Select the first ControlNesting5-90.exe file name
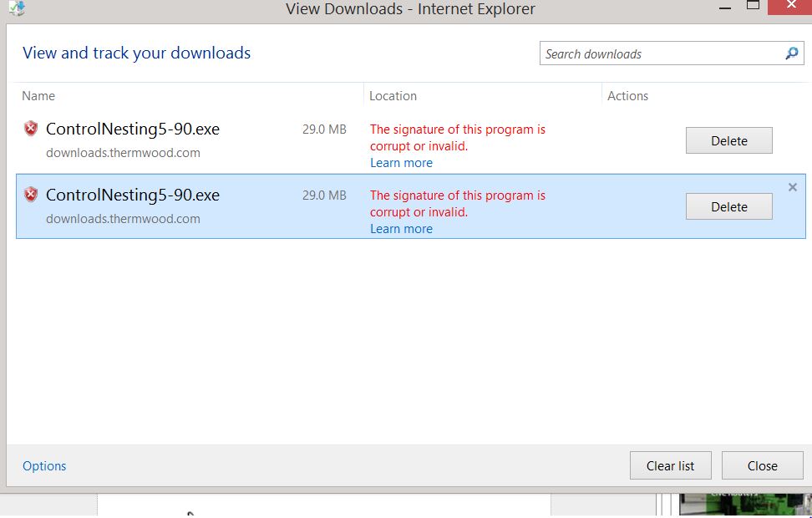 click(133, 129)
